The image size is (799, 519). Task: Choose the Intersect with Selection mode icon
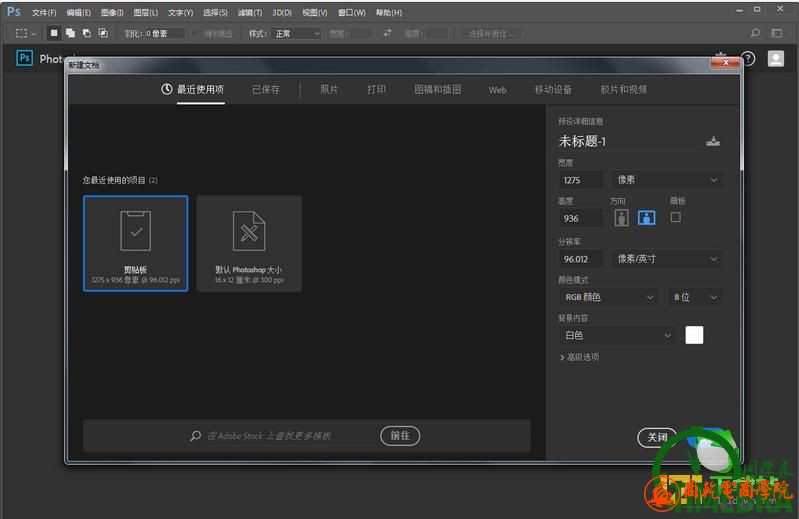point(103,33)
